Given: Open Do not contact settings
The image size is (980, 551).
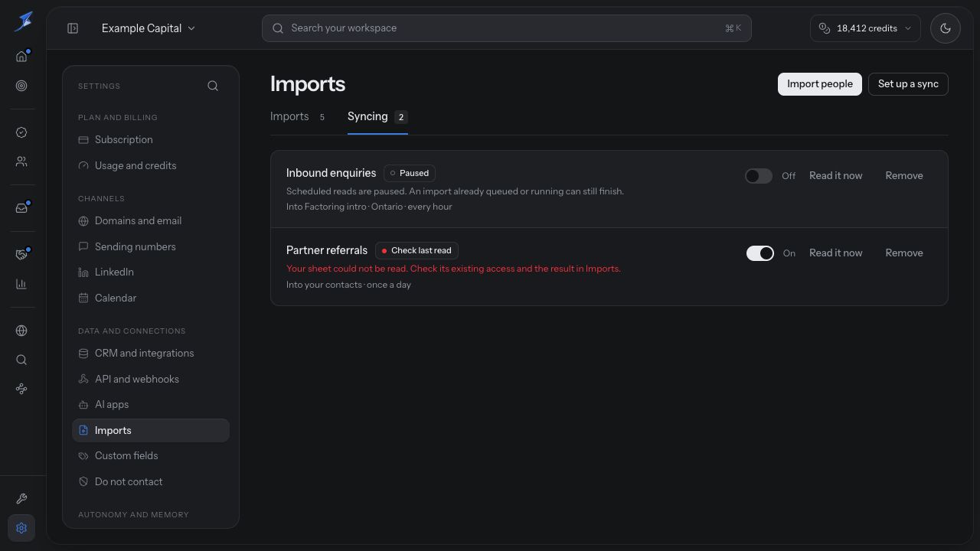Looking at the screenshot, I should (x=151, y=482).
